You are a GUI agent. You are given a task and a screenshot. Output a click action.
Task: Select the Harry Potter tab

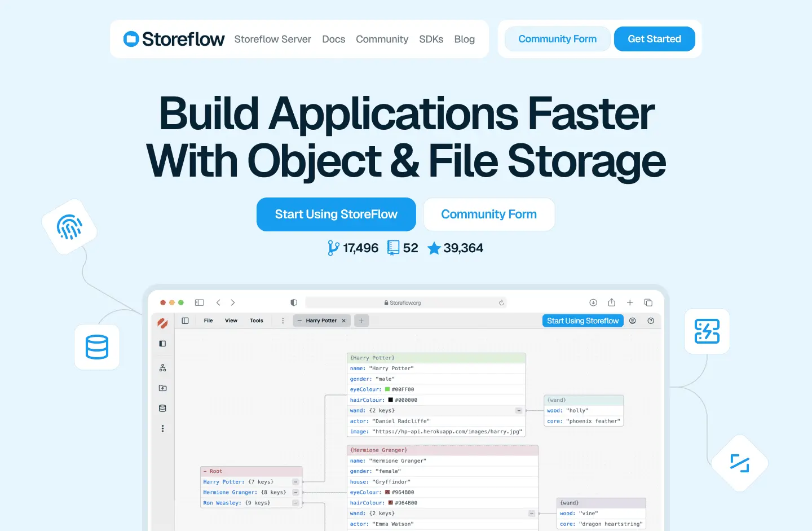(x=321, y=321)
